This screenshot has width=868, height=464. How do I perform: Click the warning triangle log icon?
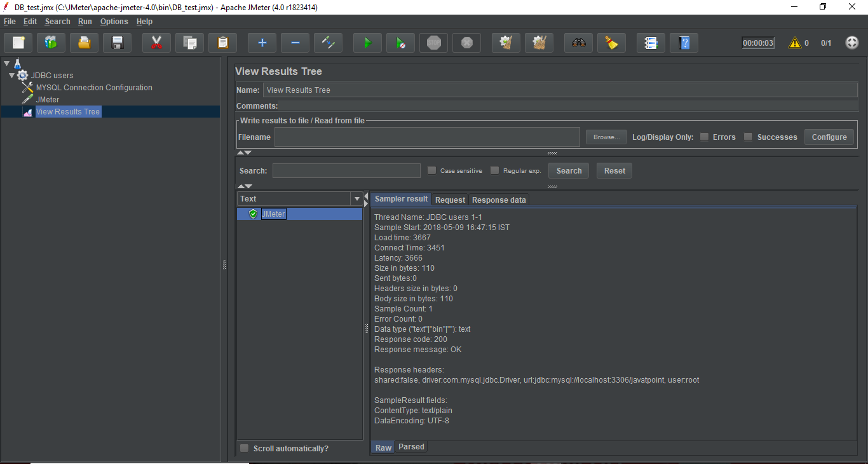click(x=794, y=43)
